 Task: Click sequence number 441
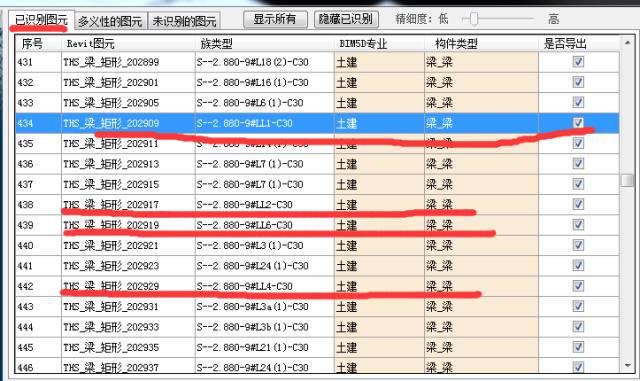point(25,266)
